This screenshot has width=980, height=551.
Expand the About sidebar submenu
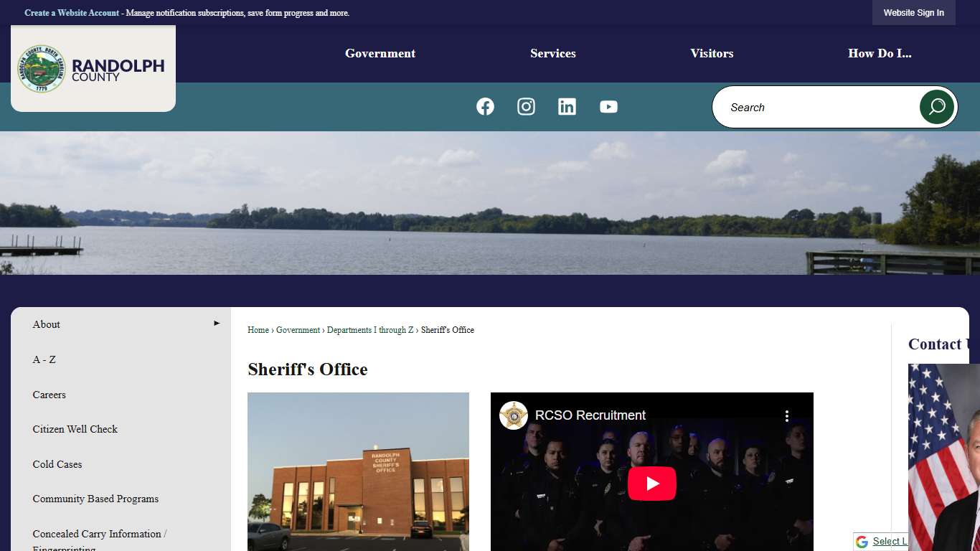tap(215, 324)
